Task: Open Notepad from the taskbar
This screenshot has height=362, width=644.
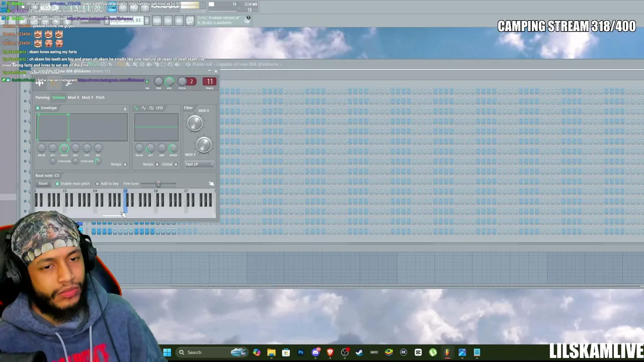Action: (477, 352)
